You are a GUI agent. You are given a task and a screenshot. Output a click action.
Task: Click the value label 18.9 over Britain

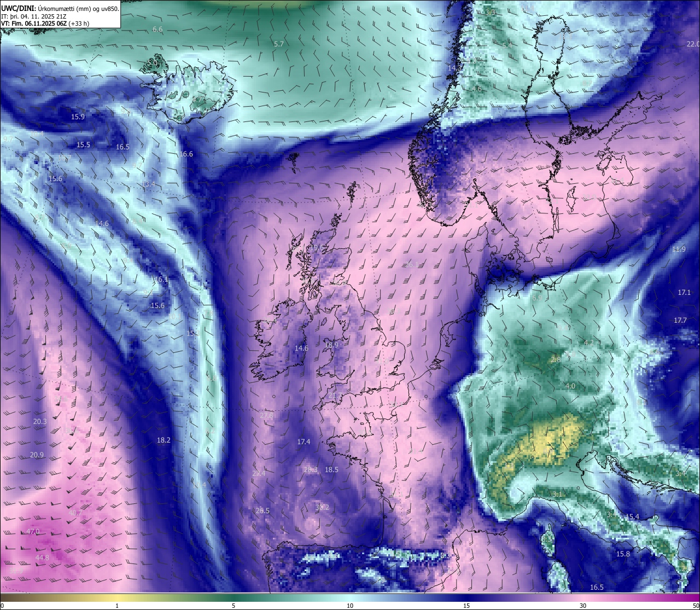coord(331,345)
